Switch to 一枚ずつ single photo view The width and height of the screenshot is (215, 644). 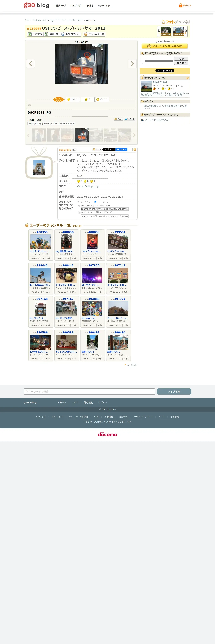(x=35, y=34)
